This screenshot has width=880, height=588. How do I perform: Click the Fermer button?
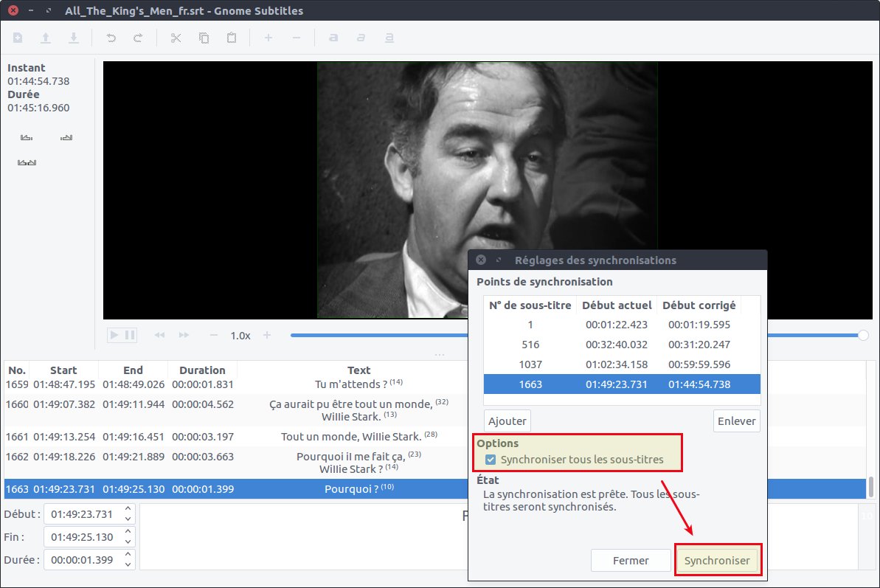click(631, 561)
